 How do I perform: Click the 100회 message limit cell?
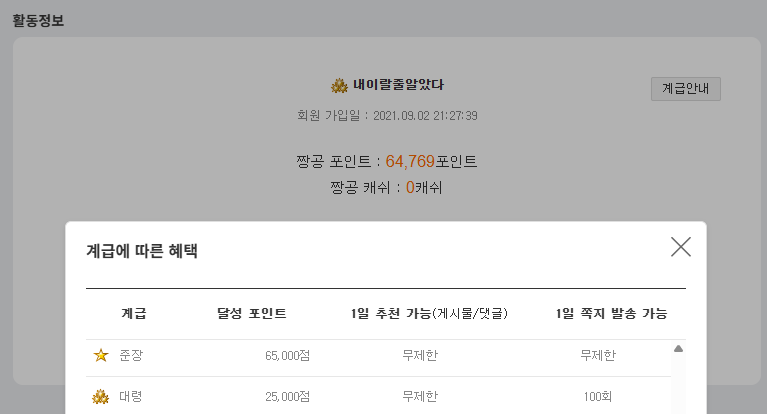click(598, 397)
